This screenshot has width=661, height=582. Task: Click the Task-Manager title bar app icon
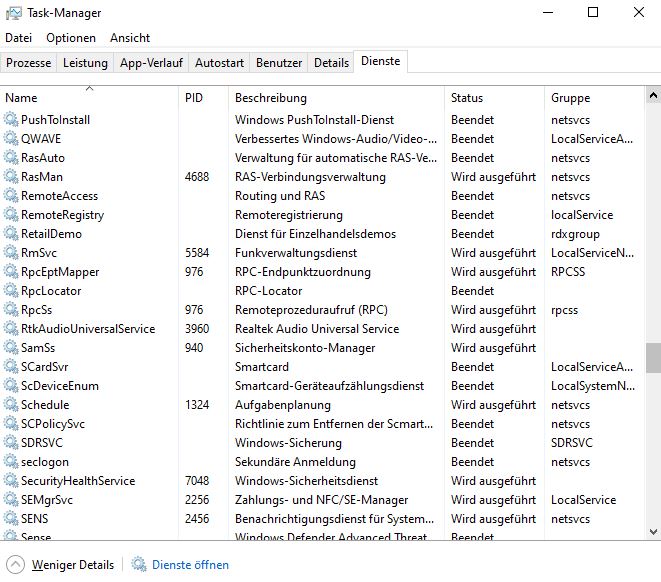tap(13, 13)
